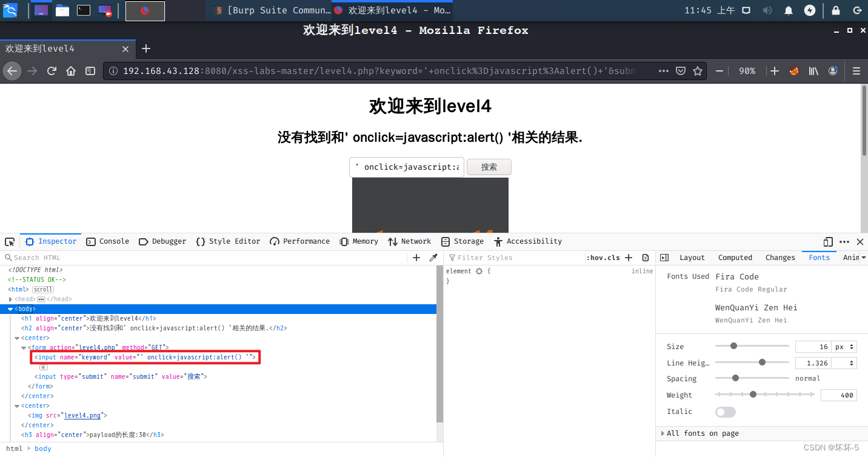
Task: Open the Storage tab
Action: pyautogui.click(x=462, y=241)
